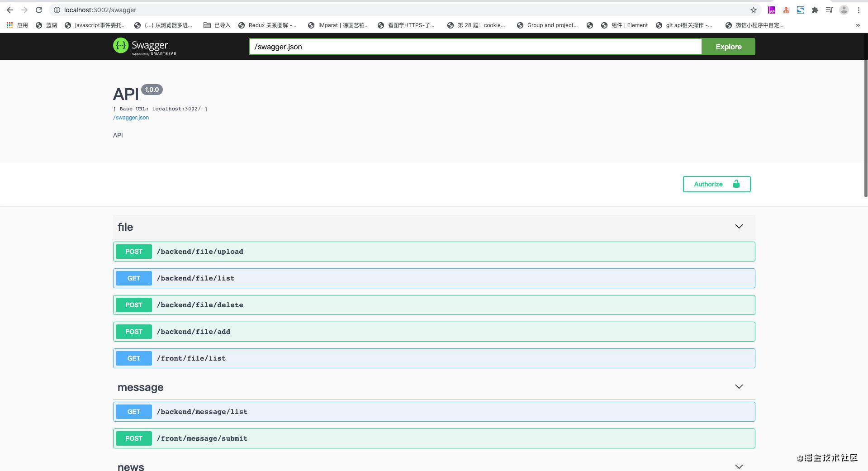Click the API heading title

click(x=126, y=95)
